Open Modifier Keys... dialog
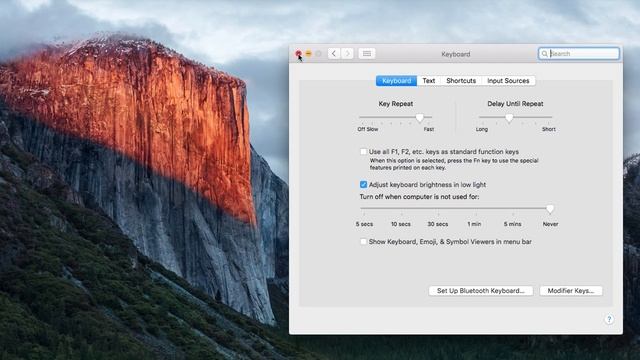The height and width of the screenshot is (360, 640). (x=571, y=291)
